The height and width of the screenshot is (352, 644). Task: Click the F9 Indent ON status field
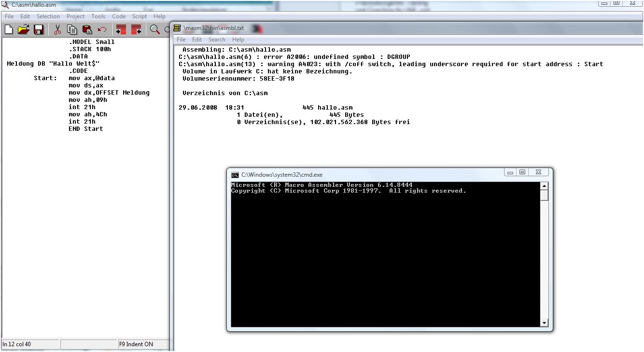click(x=143, y=344)
